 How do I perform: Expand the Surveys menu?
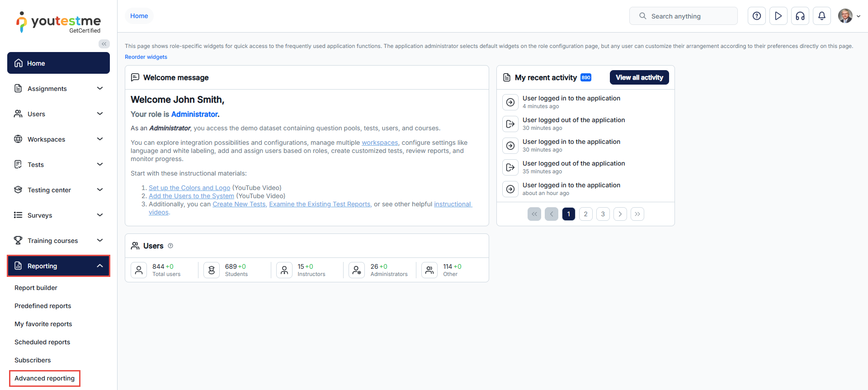[58, 215]
